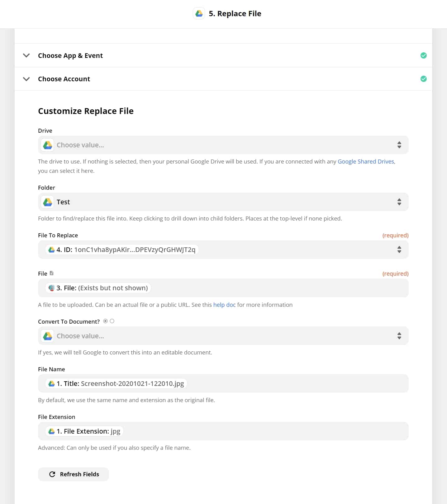Select the first Convert To Document radio option

pos(106,321)
